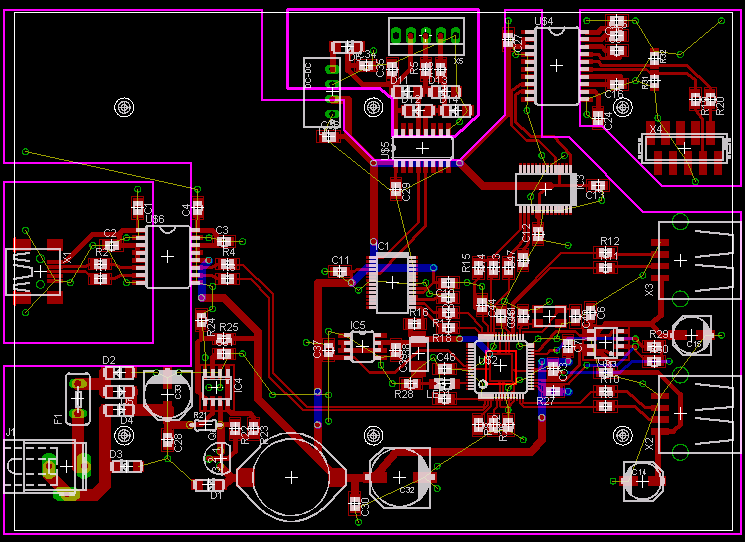Image resolution: width=745 pixels, height=542 pixels.
Task: Select IC1 component footprint
Action: pyautogui.click(x=392, y=283)
